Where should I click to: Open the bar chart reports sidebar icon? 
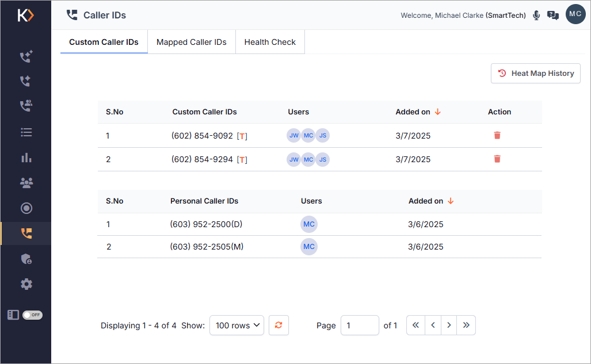pyautogui.click(x=26, y=158)
